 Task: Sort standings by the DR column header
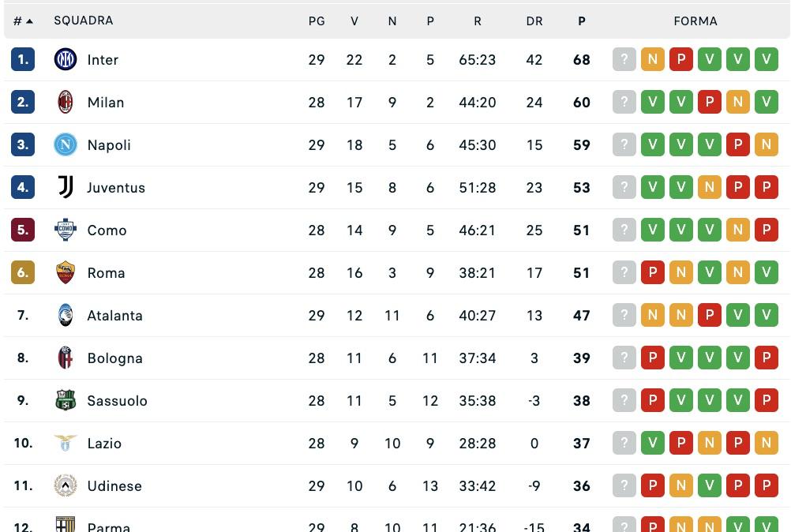pos(534,21)
